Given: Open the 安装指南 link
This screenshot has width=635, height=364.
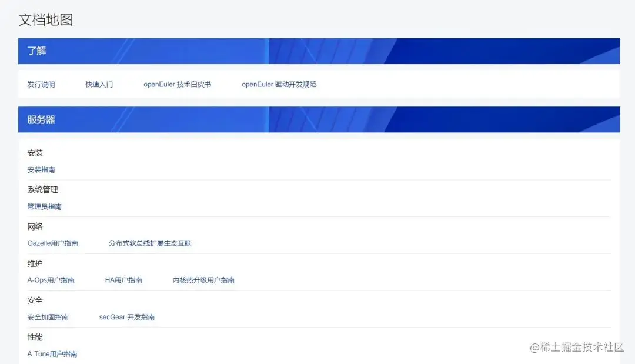Looking at the screenshot, I should pos(40,169).
